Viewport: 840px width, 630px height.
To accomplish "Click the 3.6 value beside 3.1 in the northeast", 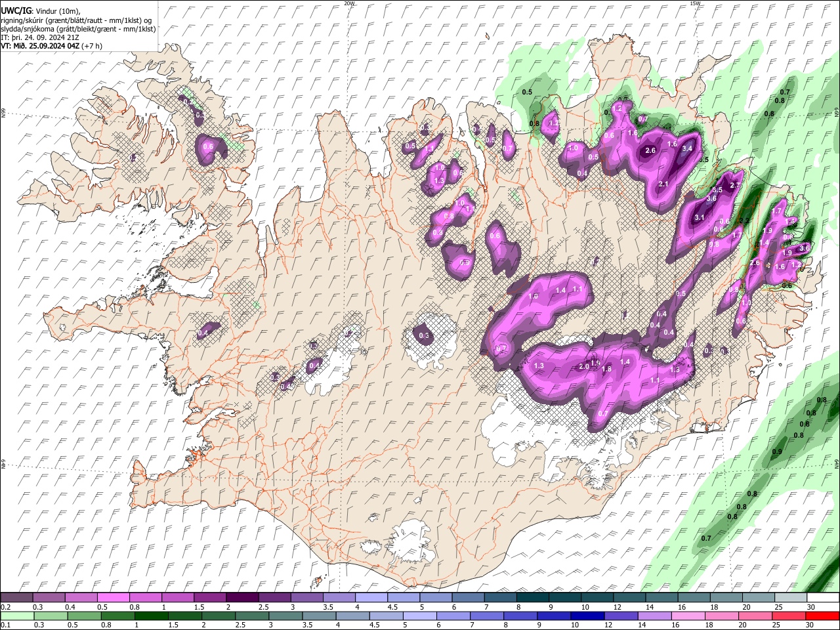I will [x=711, y=199].
